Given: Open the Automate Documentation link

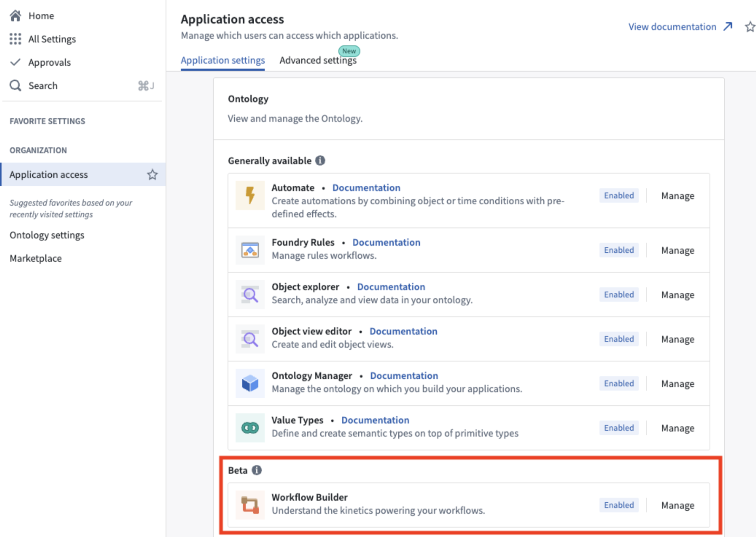Looking at the screenshot, I should coord(366,188).
